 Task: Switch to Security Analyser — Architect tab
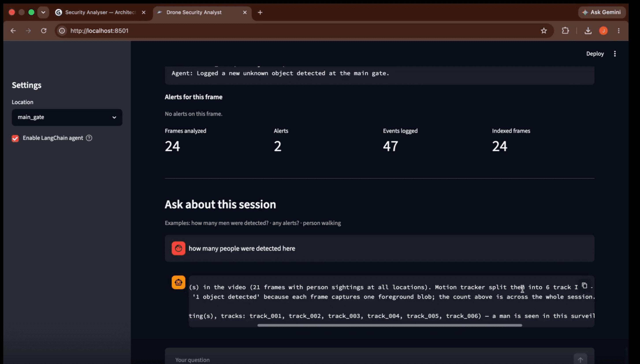[100, 12]
